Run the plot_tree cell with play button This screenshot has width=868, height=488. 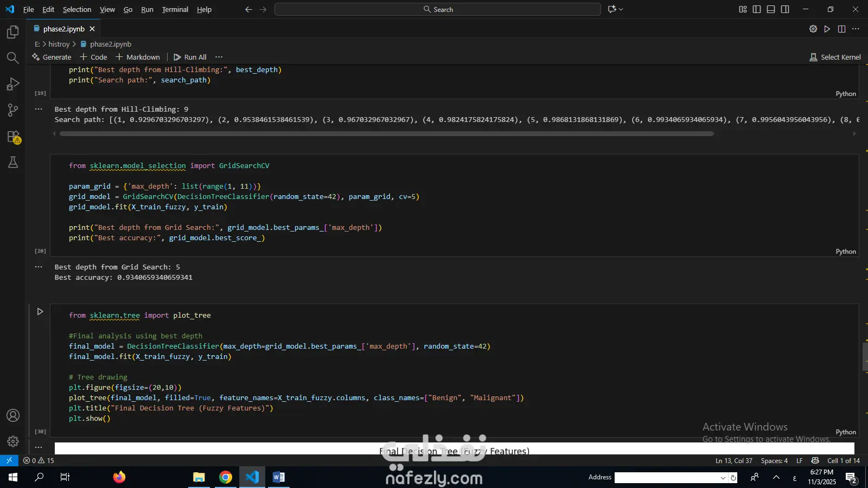tap(40, 312)
